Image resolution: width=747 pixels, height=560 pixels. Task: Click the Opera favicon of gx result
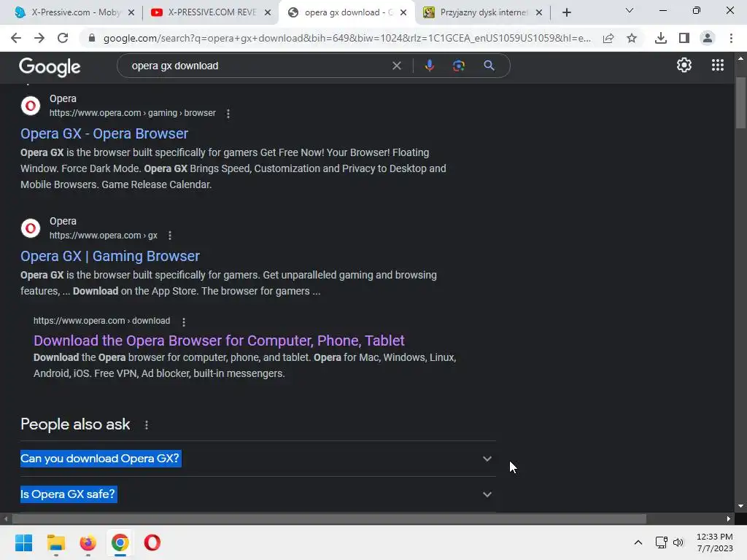coord(31,228)
